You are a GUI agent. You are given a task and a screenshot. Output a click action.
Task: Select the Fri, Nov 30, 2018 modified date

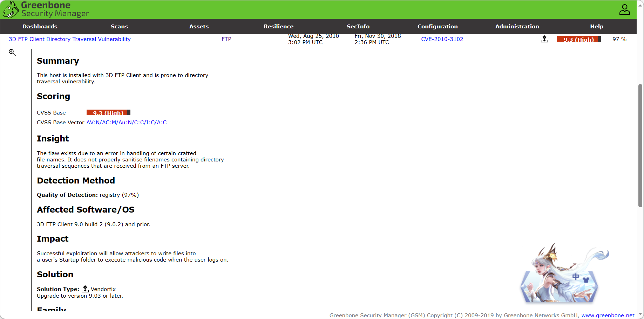pos(378,39)
